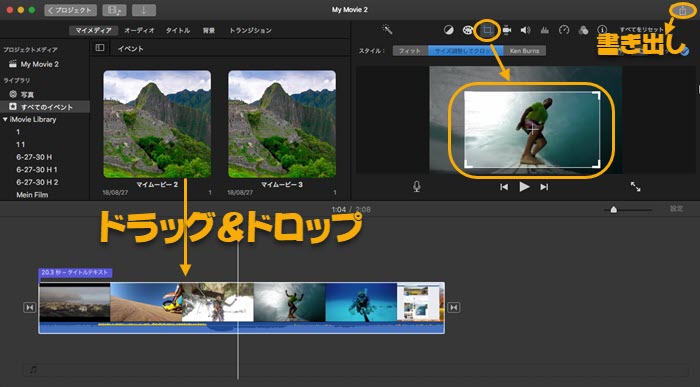Choose the フィット crop style
Viewport: 700px width, 387px height.
coord(410,51)
